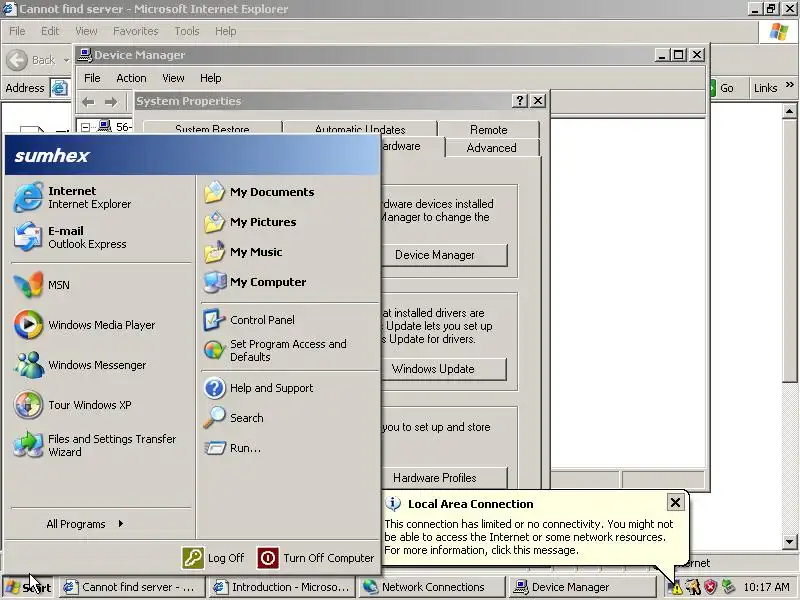The width and height of the screenshot is (800, 600).
Task: Open Files and Settings Transfer Wizard
Action: (x=101, y=445)
